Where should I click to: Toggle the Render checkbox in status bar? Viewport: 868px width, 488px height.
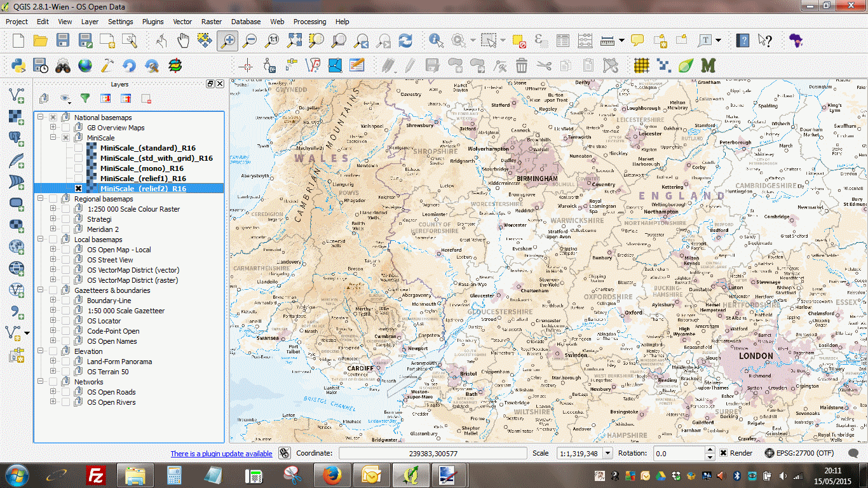click(724, 453)
